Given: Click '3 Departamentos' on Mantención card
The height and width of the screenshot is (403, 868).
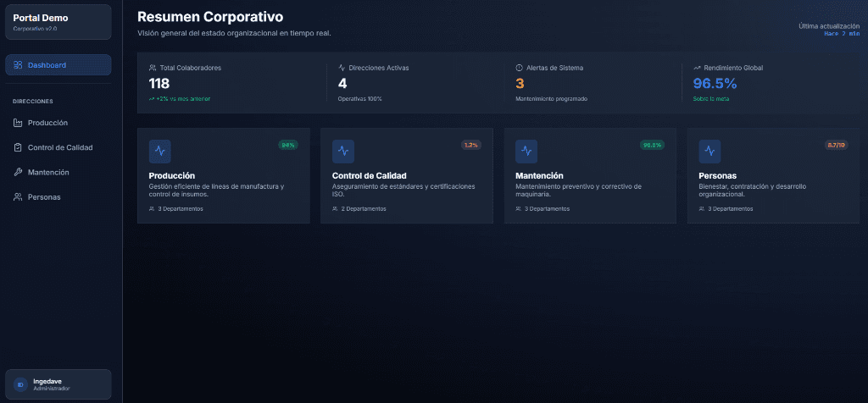Looking at the screenshot, I should 547,209.
